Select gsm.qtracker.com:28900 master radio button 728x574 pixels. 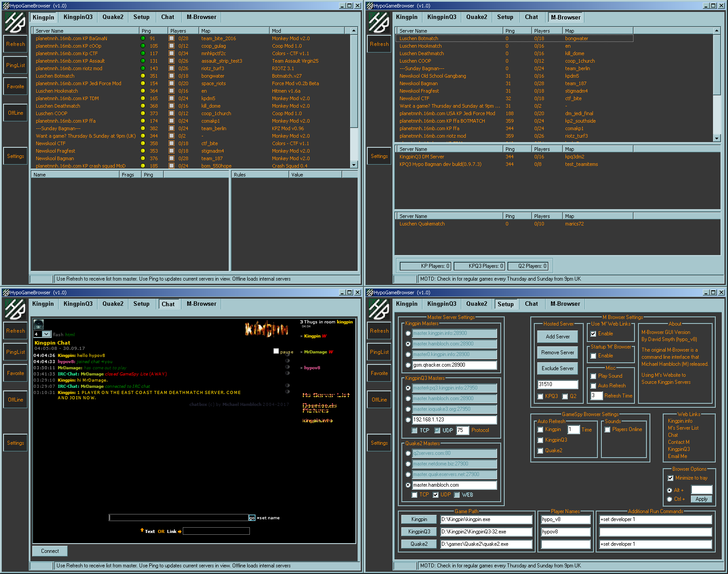tap(408, 365)
